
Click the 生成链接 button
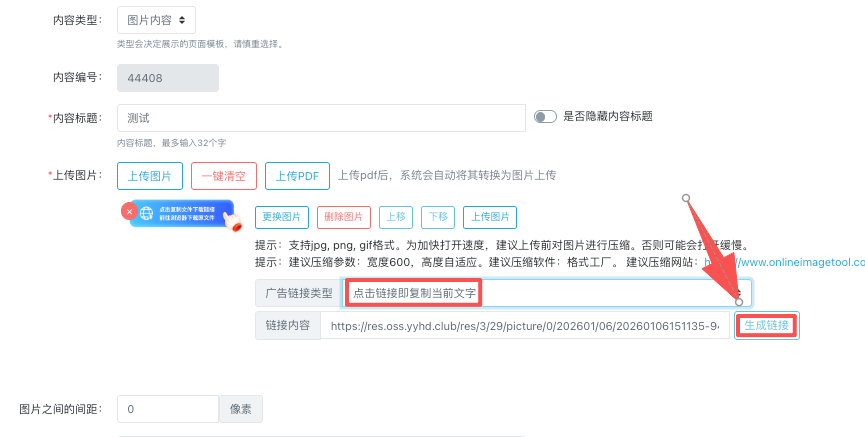[x=766, y=326]
